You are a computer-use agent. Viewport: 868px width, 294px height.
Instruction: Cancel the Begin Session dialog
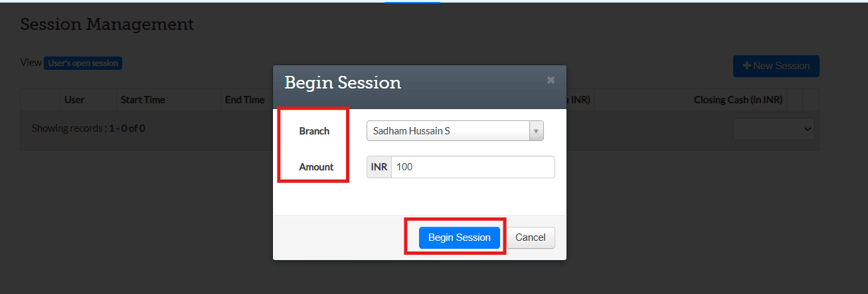(531, 237)
